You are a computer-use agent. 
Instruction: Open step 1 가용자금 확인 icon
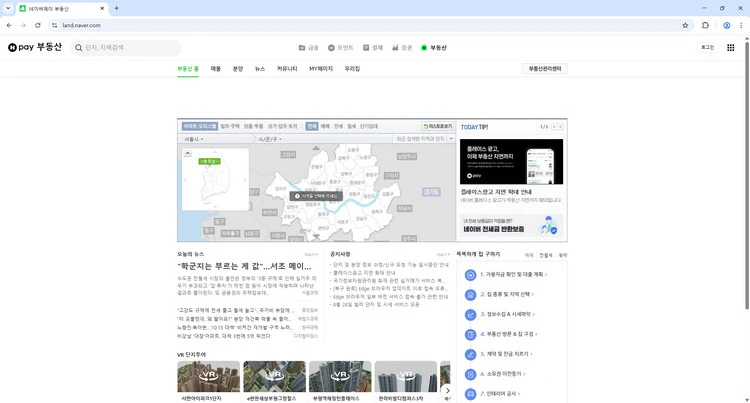click(470, 274)
